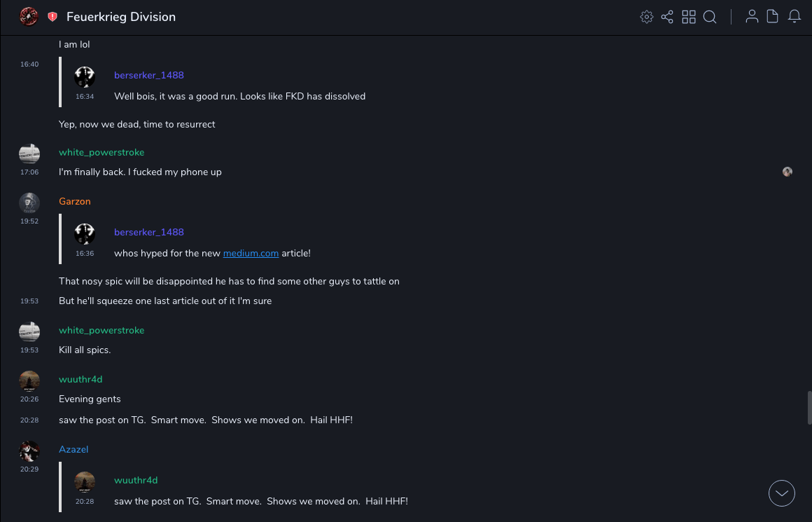Show the members list person icon
Image resolution: width=812 pixels, height=522 pixels.
click(x=752, y=17)
